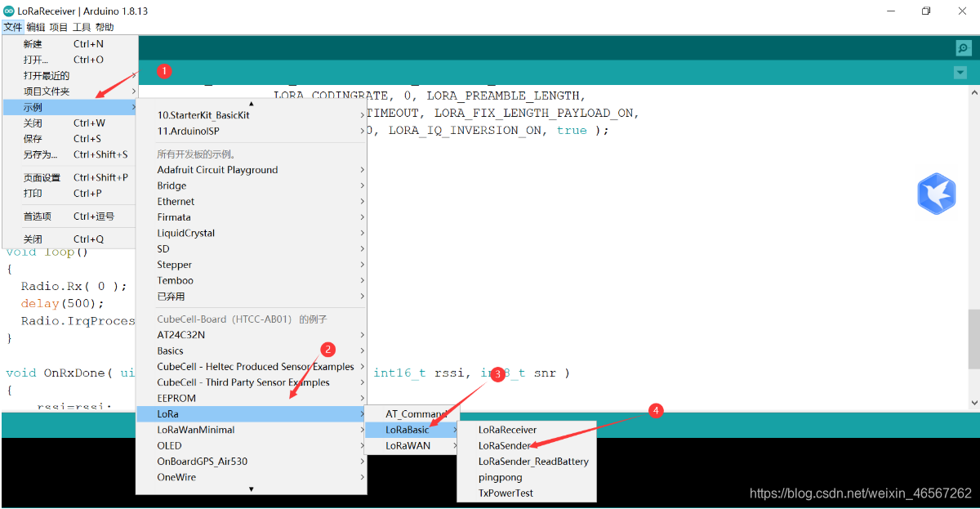Expand the LoRaWanMinimal examples
Image resolution: width=980 pixels, height=509 pixels.
click(x=252, y=430)
